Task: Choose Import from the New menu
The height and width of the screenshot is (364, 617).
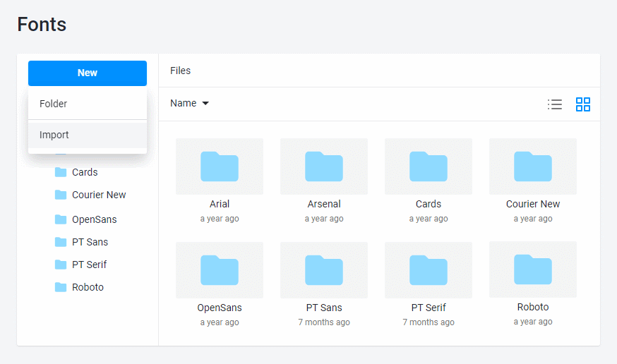Action: 88,135
